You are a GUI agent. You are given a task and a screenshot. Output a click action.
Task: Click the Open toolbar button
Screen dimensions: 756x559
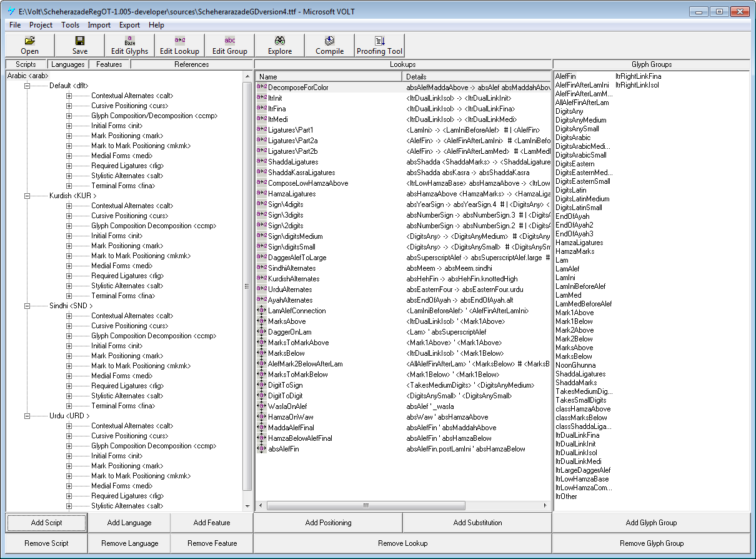pyautogui.click(x=29, y=45)
